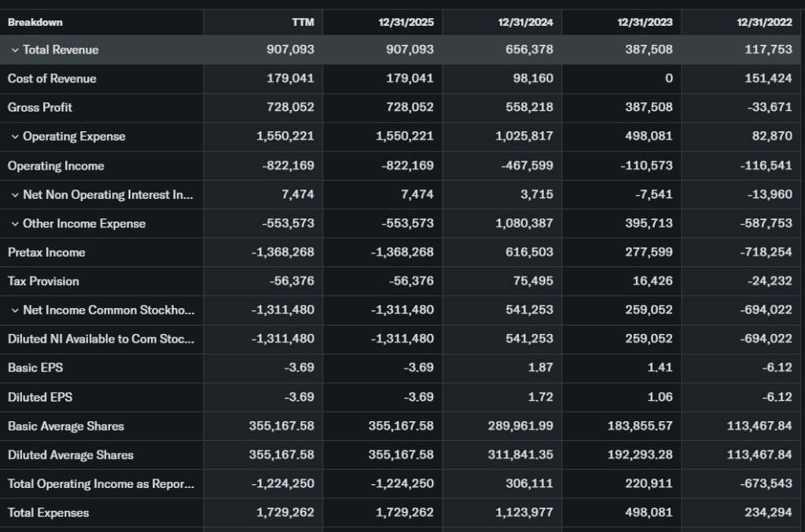Click the Breakdown column header
The height and width of the screenshot is (532, 805).
tap(35, 22)
